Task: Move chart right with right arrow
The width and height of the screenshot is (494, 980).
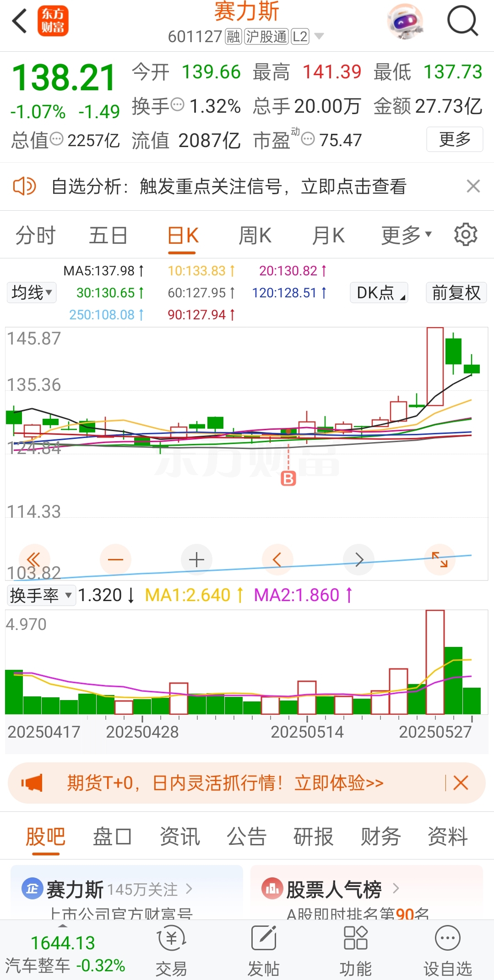Action: pos(359,559)
